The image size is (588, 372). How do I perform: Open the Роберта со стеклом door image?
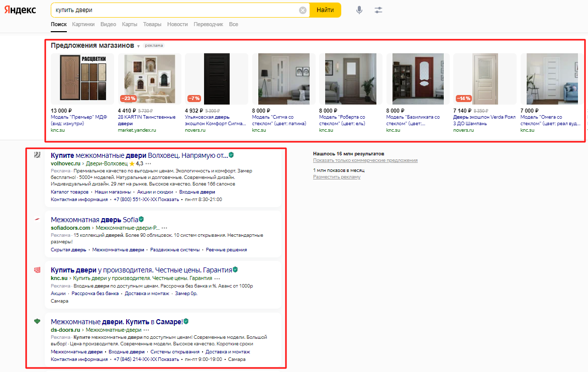pyautogui.click(x=351, y=79)
